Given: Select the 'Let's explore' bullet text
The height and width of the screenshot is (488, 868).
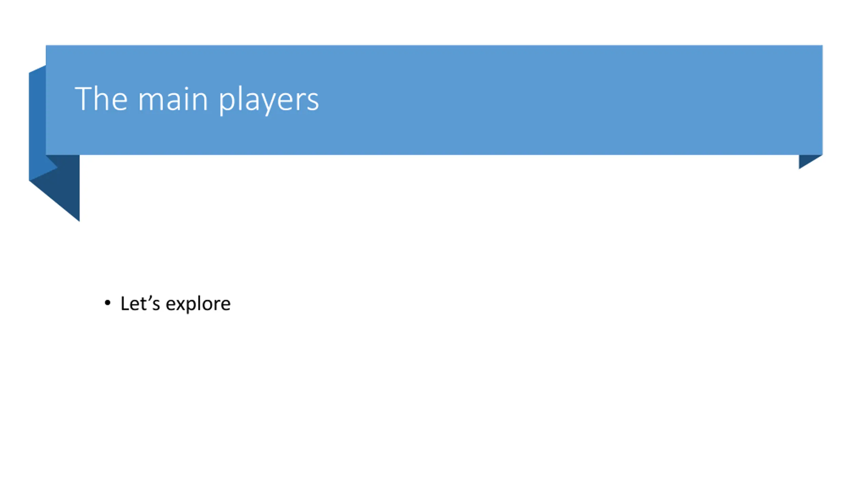Looking at the screenshot, I should tap(175, 304).
